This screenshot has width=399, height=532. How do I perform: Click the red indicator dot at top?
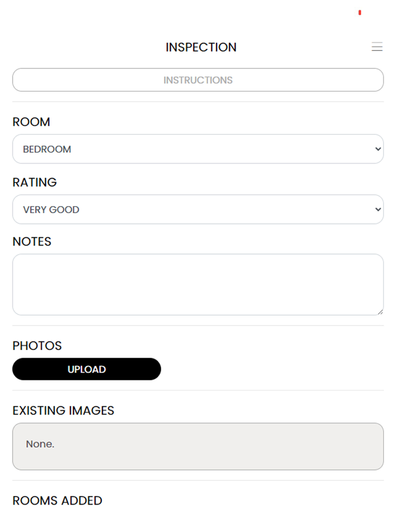click(x=359, y=13)
